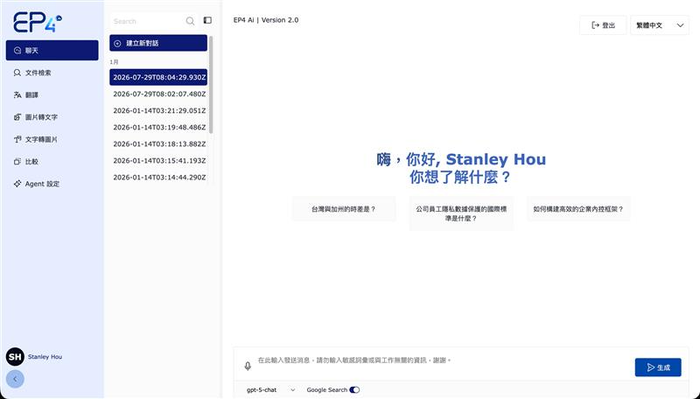700x399 pixels.
Task: Toggle the conversation list panel icon
Action: 208,20
